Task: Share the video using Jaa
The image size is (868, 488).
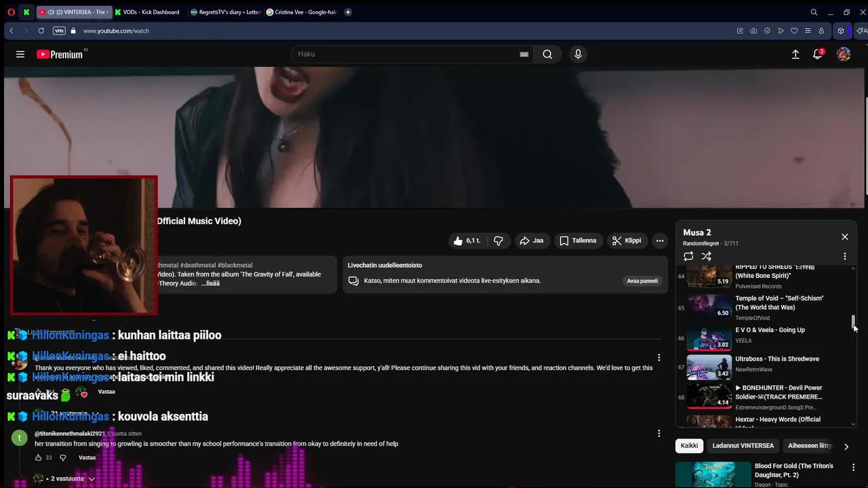Action: tap(532, 241)
